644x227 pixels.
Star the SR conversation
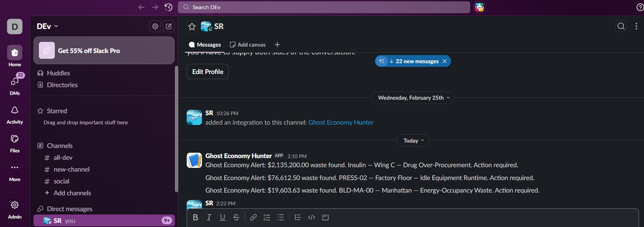pyautogui.click(x=192, y=26)
